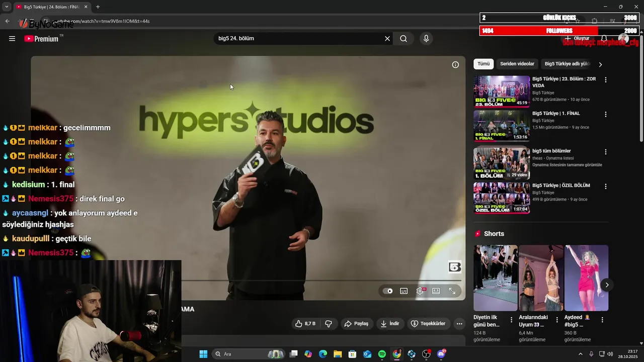The height and width of the screenshot is (362, 644).
Task: Click the Teşekkürler thanks button
Action: pos(428,324)
